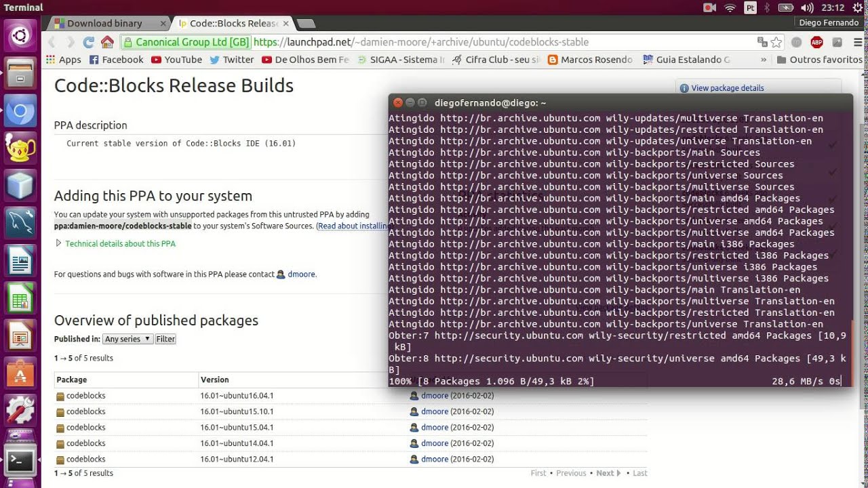Image resolution: width=868 pixels, height=488 pixels.
Task: Open the De Olhos Bem Fe bookmark
Action: [305, 60]
